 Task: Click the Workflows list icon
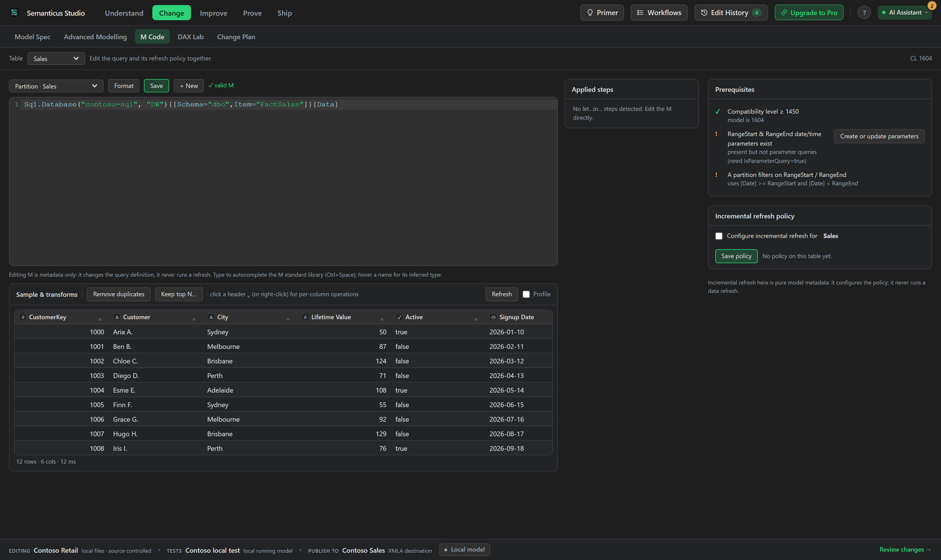(x=640, y=12)
